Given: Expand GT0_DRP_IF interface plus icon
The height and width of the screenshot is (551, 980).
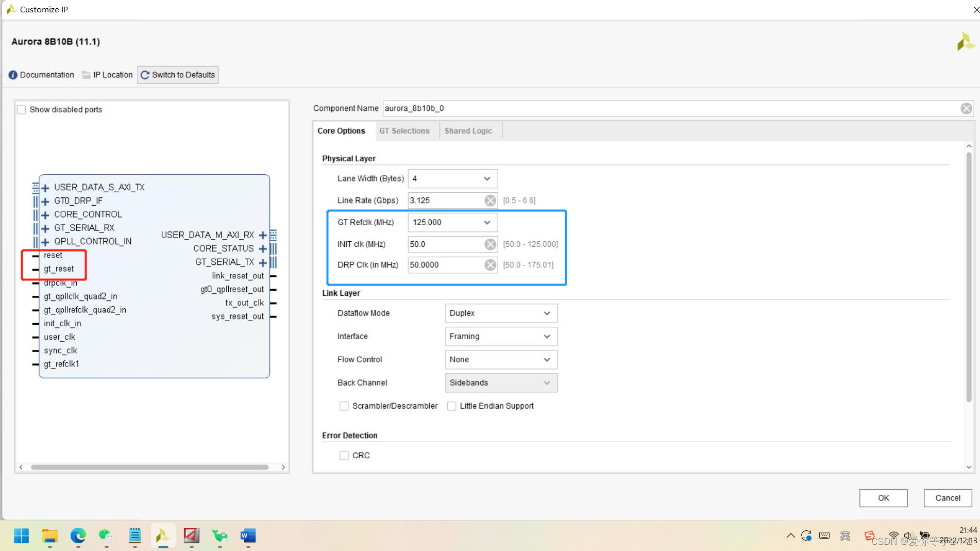Looking at the screenshot, I should click(x=45, y=201).
